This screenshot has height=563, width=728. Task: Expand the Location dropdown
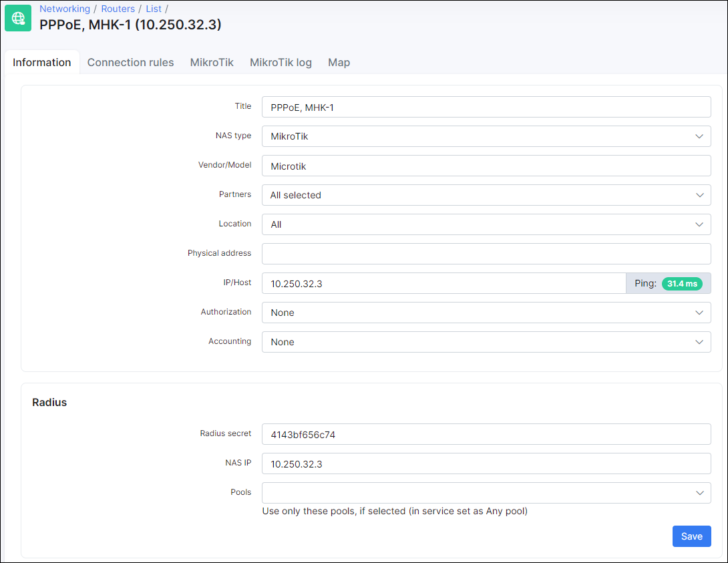click(486, 224)
